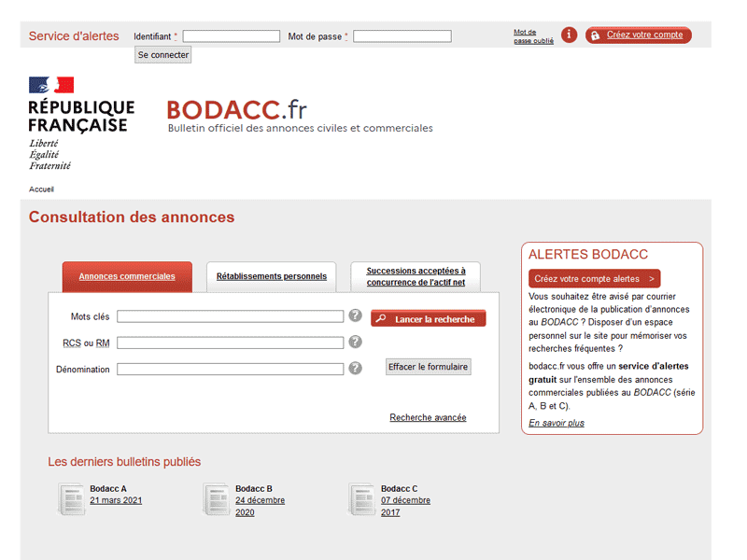Click the En savoir plus link
Viewport: 747px width, 560px height.
[x=556, y=423]
